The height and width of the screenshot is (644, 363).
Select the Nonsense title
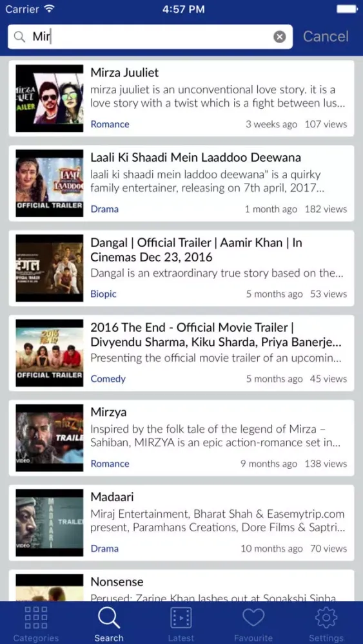click(x=117, y=582)
